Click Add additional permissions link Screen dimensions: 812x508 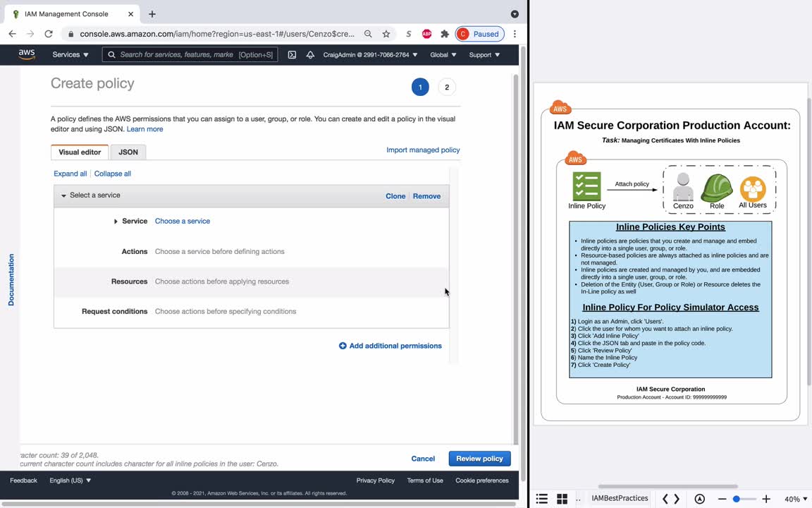(395, 346)
